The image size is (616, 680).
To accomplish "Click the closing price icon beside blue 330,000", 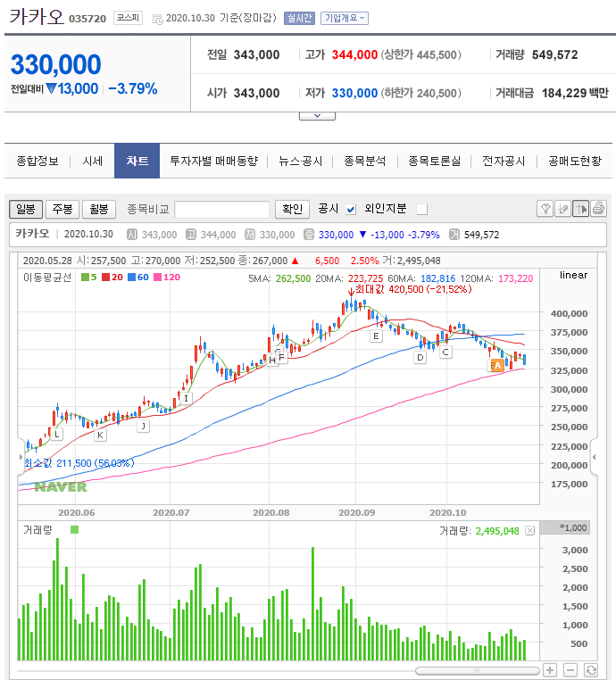I will click(x=309, y=235).
